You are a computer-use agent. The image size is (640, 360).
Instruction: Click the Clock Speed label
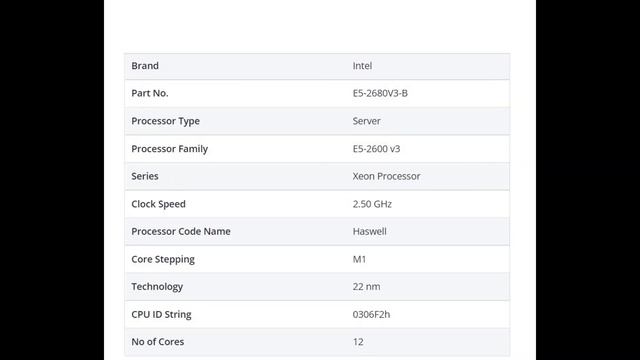point(158,204)
